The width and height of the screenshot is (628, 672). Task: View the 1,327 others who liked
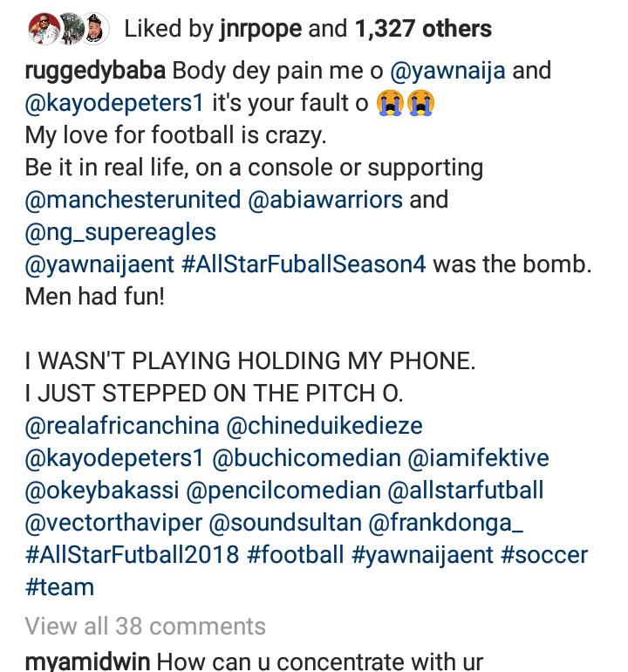(423, 29)
